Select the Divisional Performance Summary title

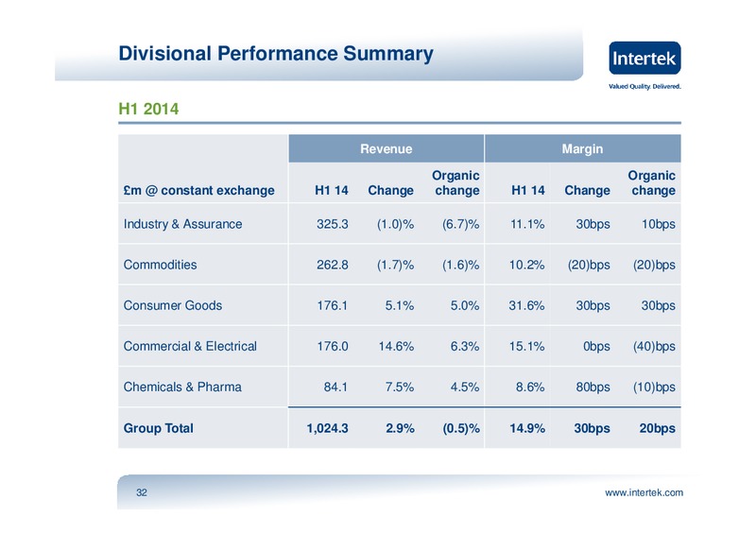coord(276,54)
